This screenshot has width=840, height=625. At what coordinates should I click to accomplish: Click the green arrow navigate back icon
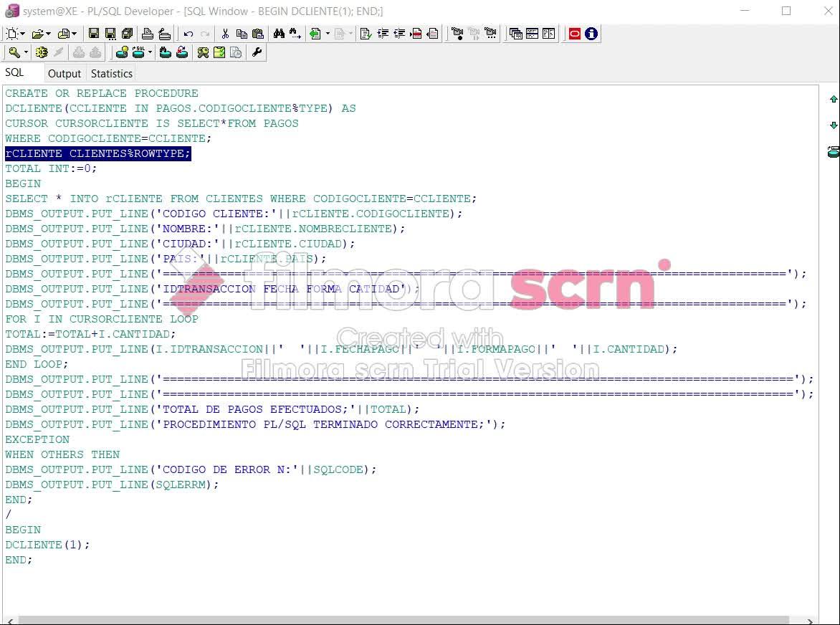tap(315, 34)
